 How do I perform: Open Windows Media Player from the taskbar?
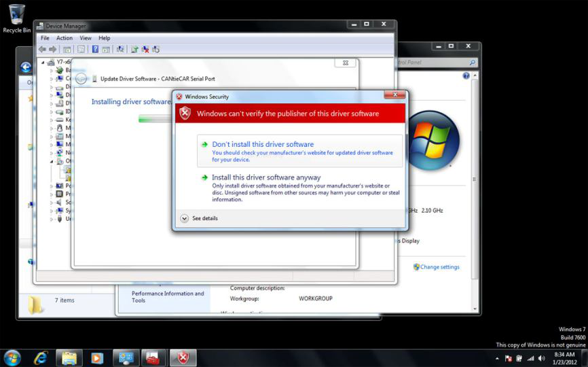point(97,357)
